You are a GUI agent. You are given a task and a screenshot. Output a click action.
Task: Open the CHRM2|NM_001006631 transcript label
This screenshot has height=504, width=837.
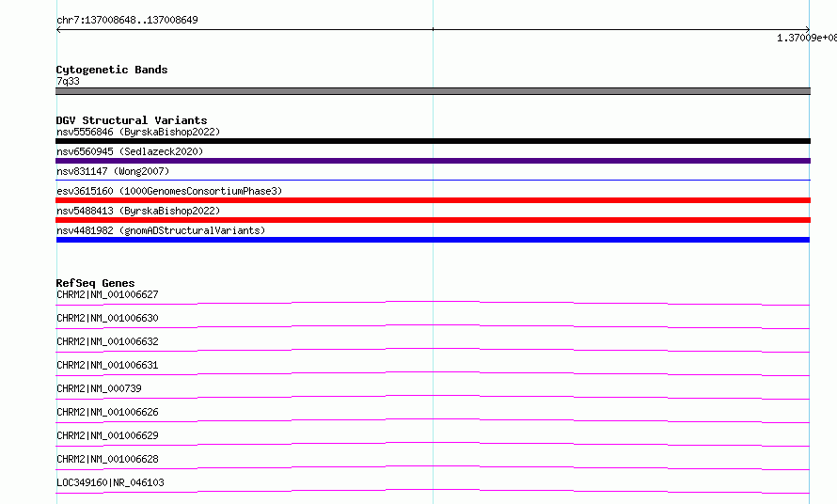(107, 365)
